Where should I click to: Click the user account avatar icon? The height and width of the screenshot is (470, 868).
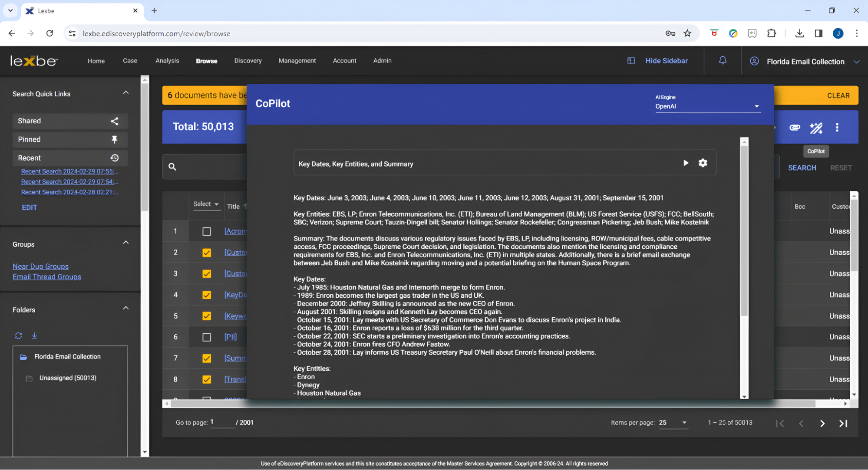(x=754, y=61)
